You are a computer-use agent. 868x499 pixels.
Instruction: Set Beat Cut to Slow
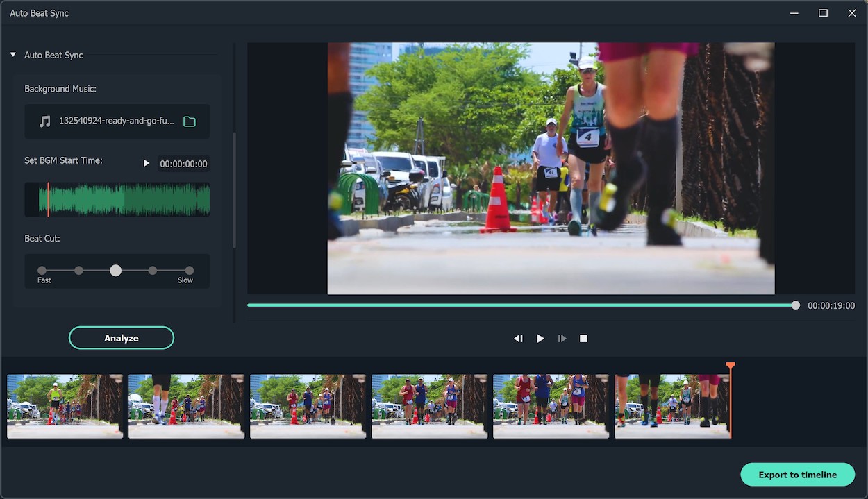pyautogui.click(x=189, y=271)
